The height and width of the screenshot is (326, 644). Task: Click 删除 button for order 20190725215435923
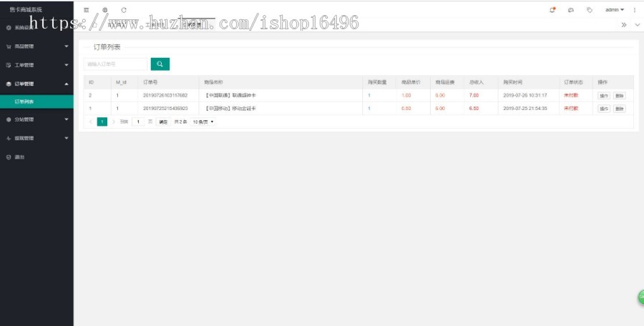tap(620, 109)
